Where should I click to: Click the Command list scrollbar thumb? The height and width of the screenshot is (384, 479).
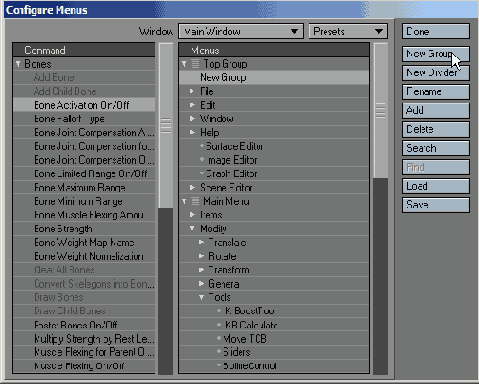(x=166, y=126)
